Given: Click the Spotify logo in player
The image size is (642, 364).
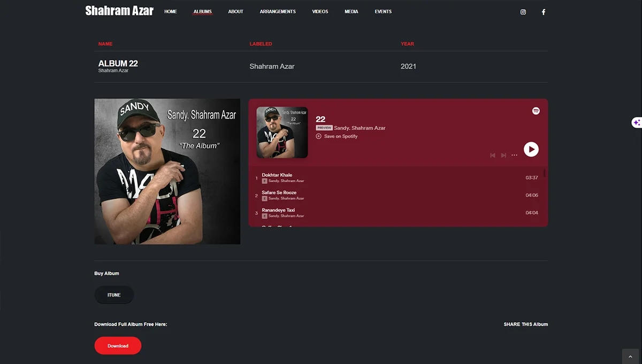Looking at the screenshot, I should (536, 111).
